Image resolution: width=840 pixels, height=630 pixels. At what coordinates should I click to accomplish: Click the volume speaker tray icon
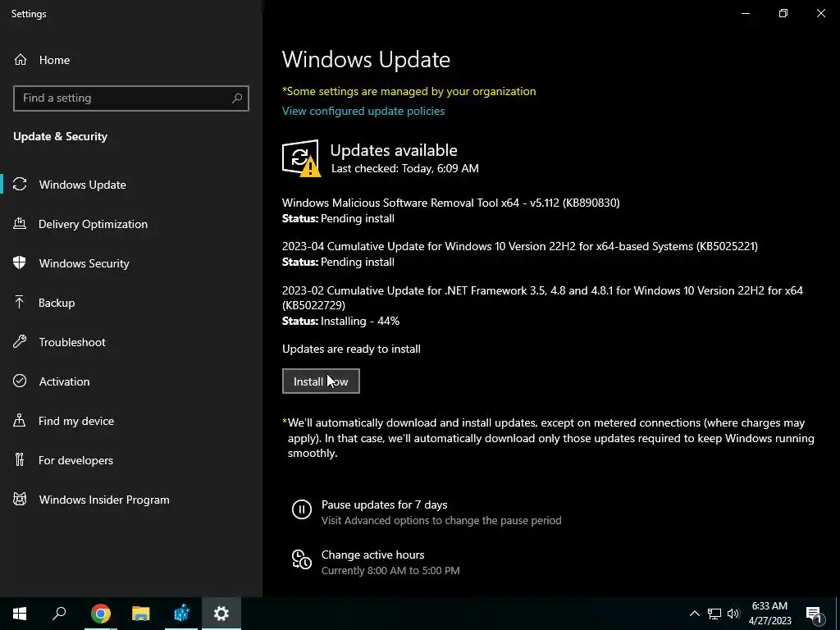pyautogui.click(x=733, y=614)
